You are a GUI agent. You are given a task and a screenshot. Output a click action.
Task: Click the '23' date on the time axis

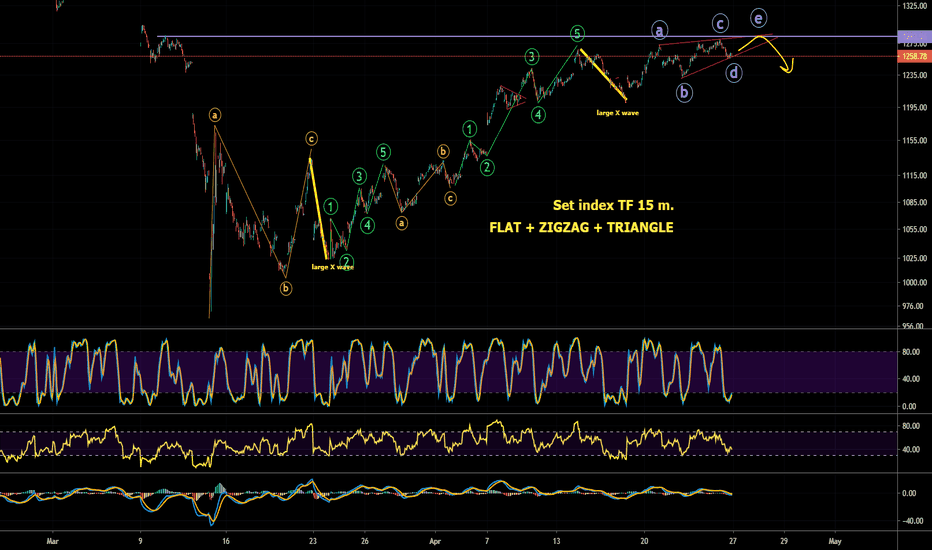coord(313,541)
